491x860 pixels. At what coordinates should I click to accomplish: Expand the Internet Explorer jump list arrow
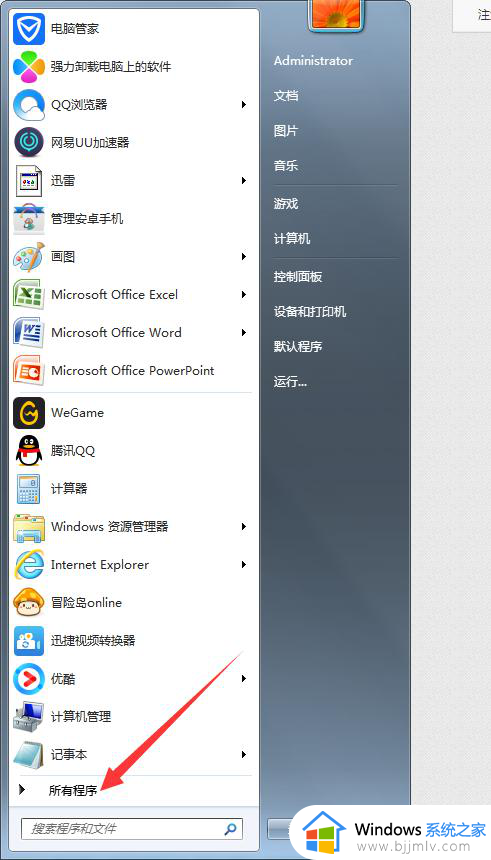tap(244, 564)
